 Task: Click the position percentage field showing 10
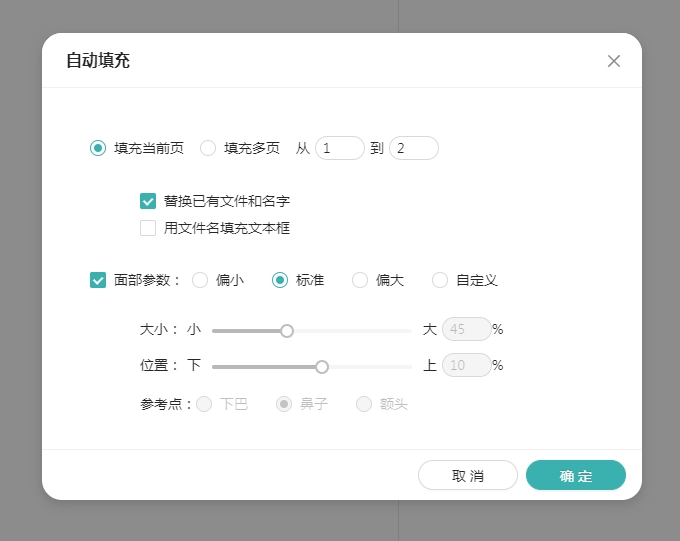point(466,365)
